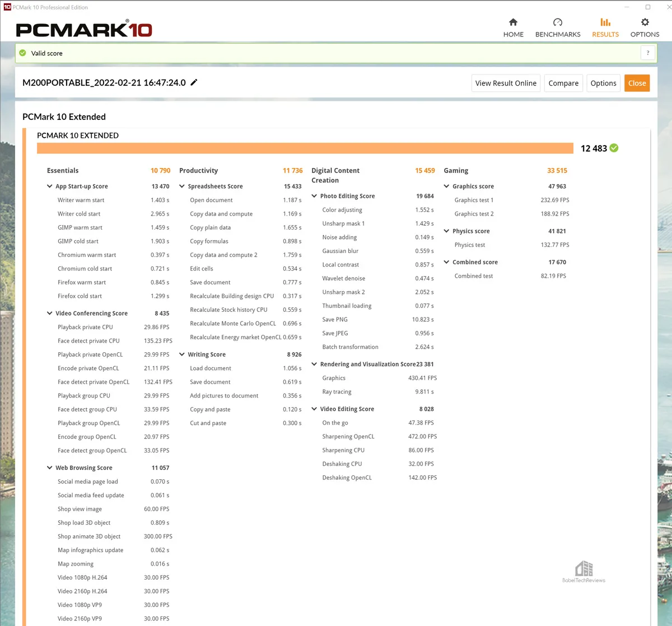This screenshot has height=626, width=672.
Task: Select the 'Encode group OpenCL' row
Action: point(113,437)
